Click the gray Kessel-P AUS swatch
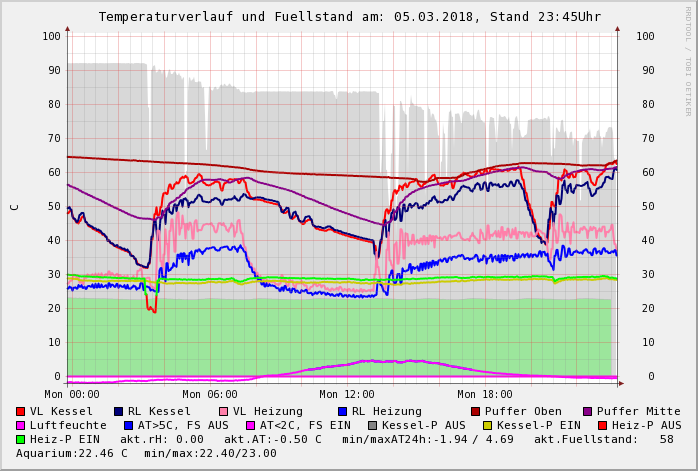Screen dimensions: 698x471 (x=372, y=425)
